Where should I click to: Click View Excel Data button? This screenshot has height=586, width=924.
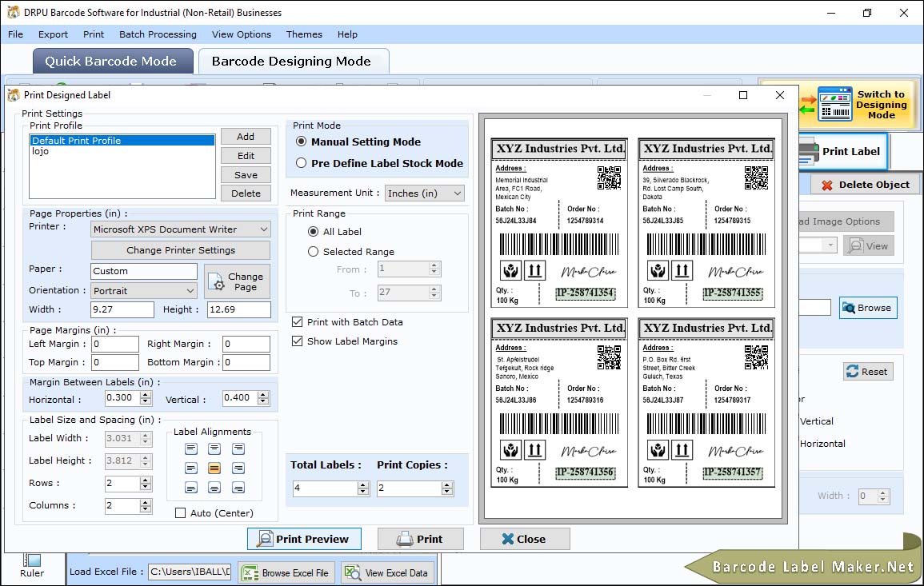tap(387, 573)
